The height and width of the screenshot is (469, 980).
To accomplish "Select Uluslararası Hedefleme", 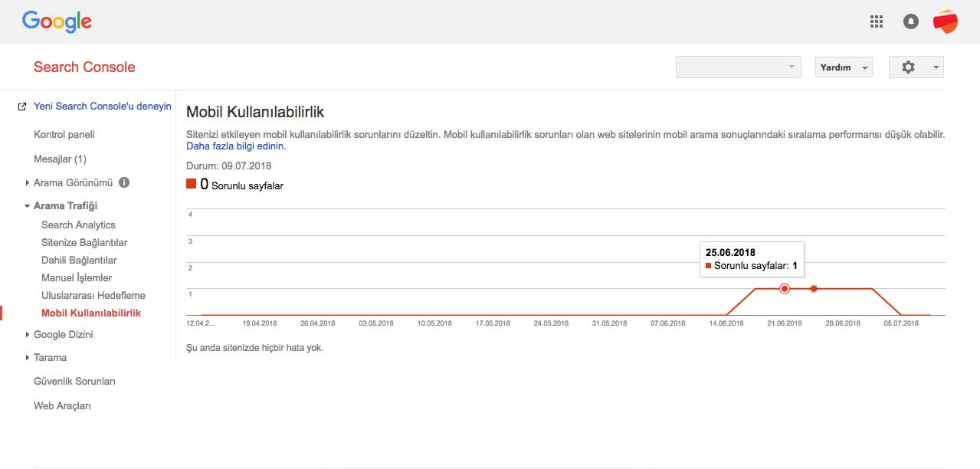I will pyautogui.click(x=93, y=295).
